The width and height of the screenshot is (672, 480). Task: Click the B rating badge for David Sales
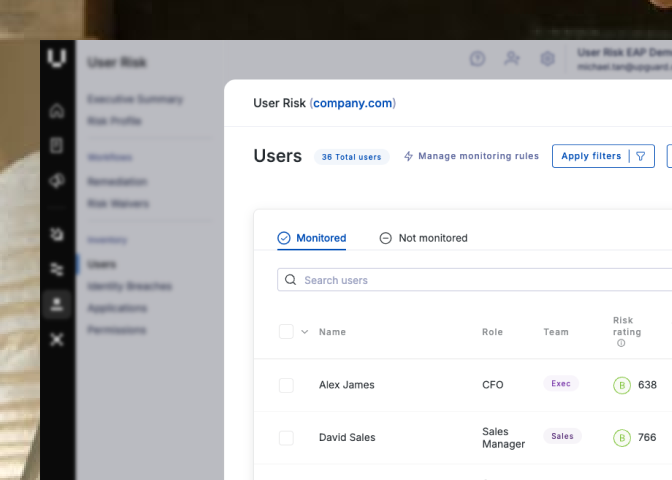[x=622, y=438]
